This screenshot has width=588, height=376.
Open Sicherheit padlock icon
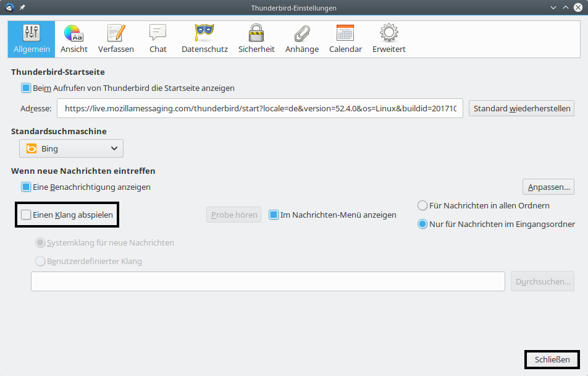(256, 38)
